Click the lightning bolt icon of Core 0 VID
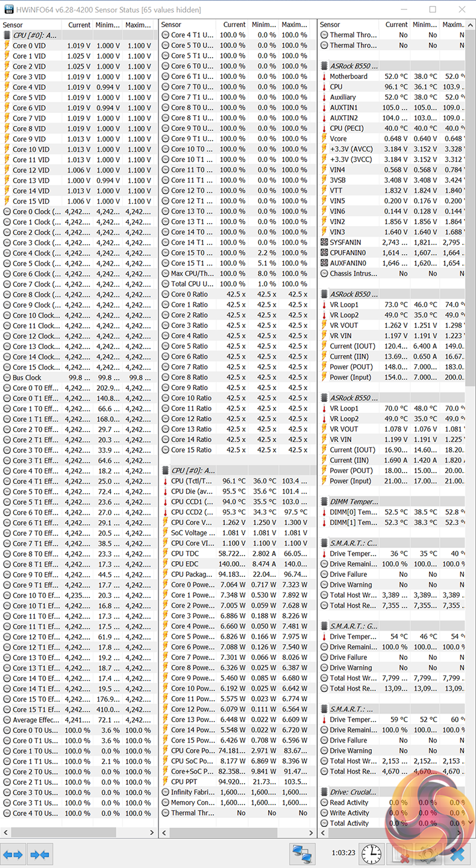 click(7, 46)
